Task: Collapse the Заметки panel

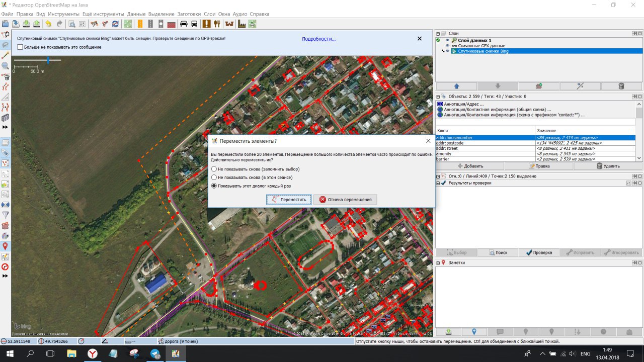Action: [x=438, y=263]
